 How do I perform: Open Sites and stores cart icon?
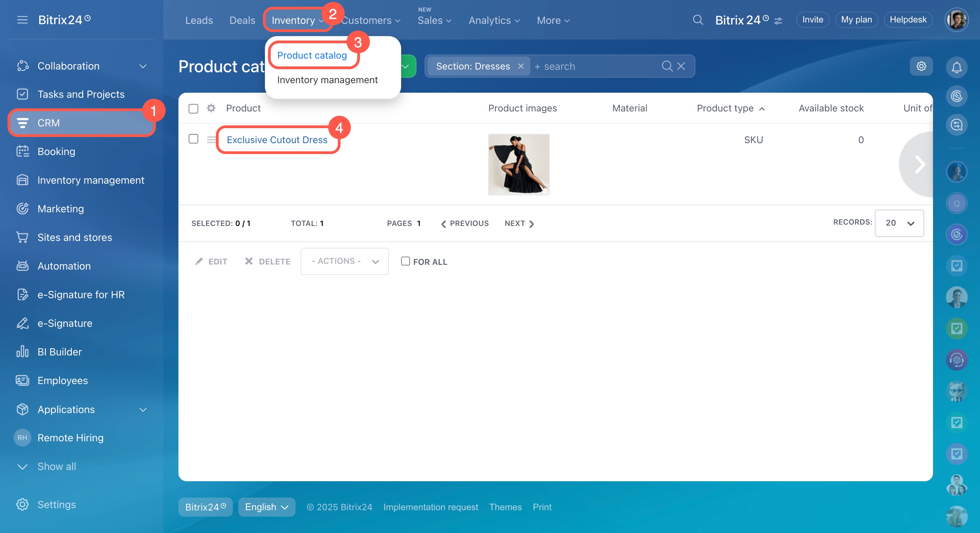point(22,237)
